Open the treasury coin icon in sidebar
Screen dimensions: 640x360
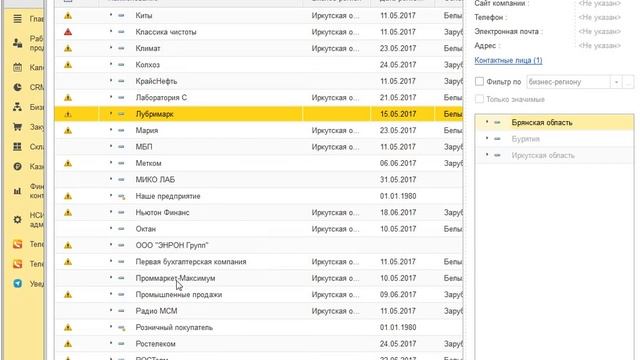[17, 167]
